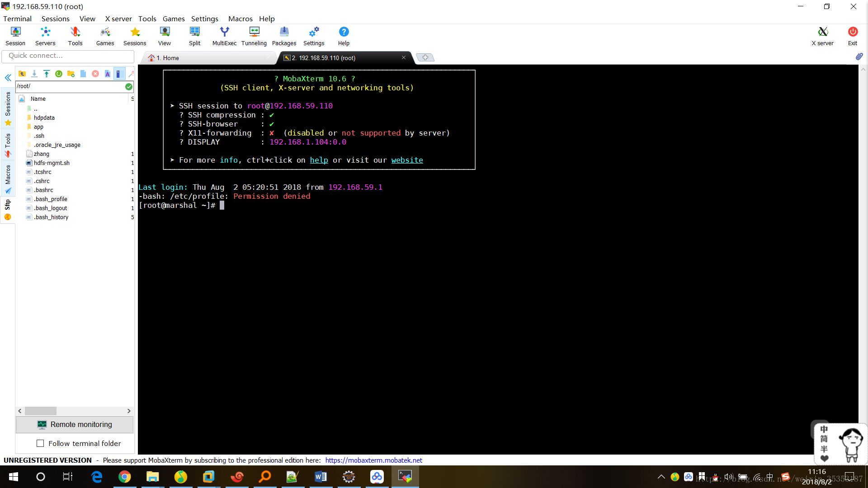
Task: Sort files by Name column header
Action: [x=38, y=99]
